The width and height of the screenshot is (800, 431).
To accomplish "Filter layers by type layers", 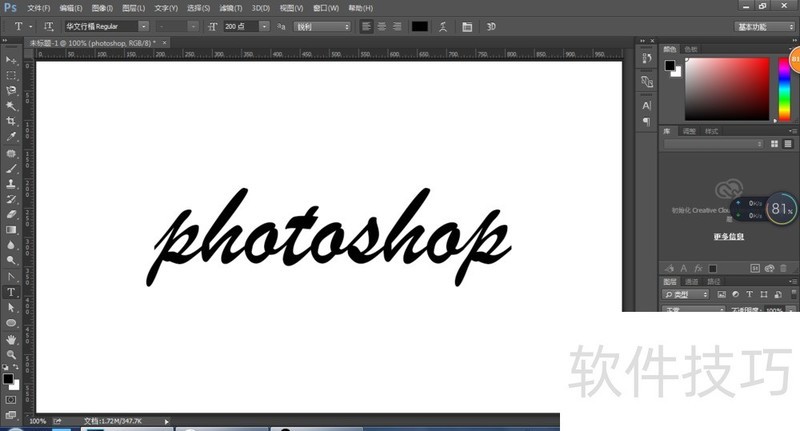I will click(749, 294).
